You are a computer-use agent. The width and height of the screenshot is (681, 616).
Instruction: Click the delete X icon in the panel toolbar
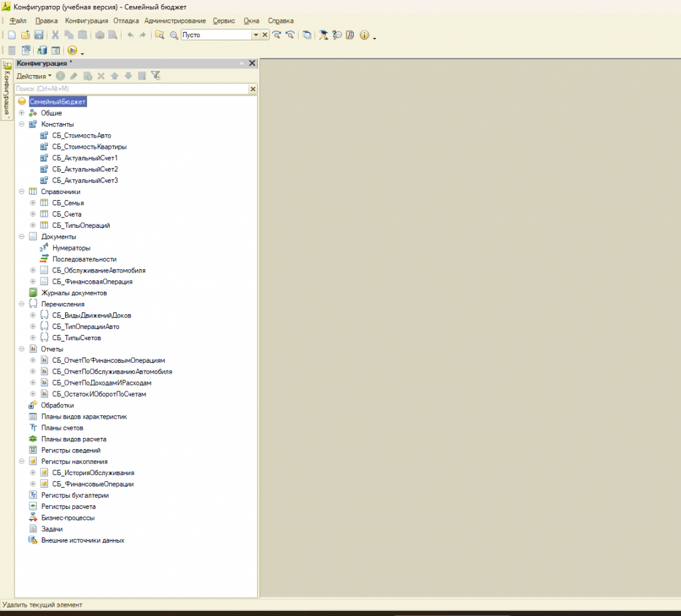(x=101, y=76)
